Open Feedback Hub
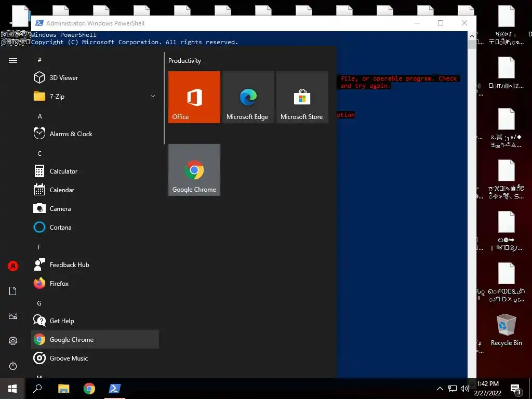The width and height of the screenshot is (532, 399). 95,264
